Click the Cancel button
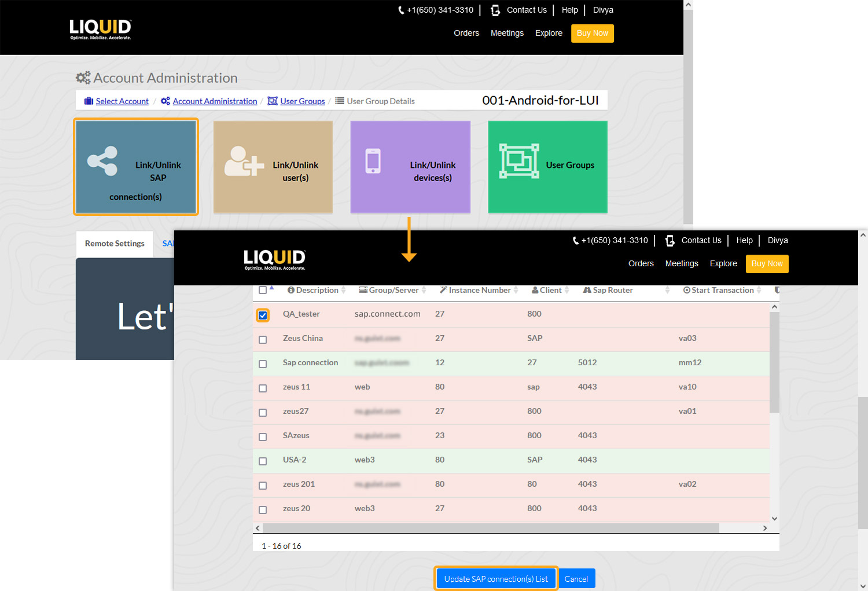 [x=576, y=579]
